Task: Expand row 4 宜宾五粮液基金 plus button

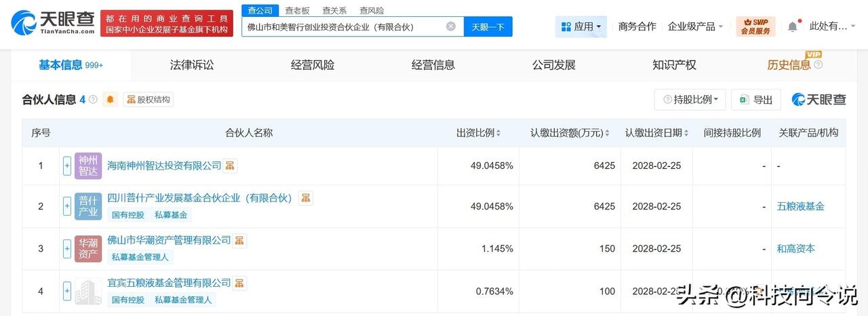Action: coord(67,291)
